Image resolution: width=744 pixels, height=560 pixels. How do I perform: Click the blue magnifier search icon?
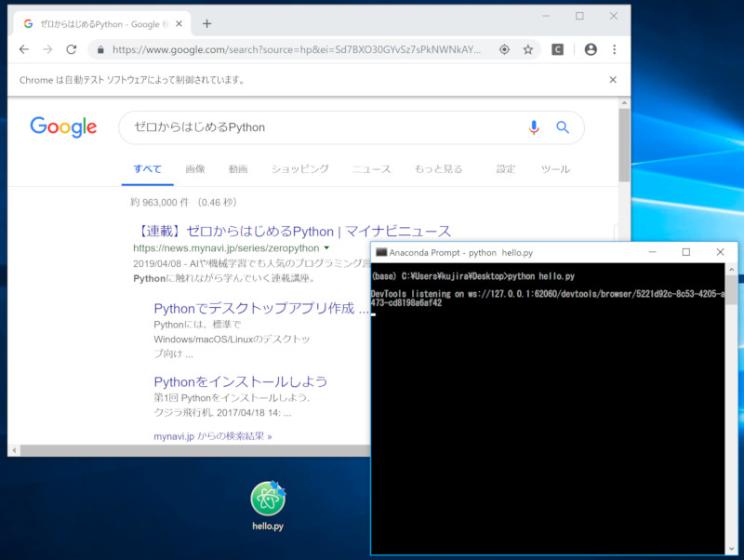(x=562, y=127)
